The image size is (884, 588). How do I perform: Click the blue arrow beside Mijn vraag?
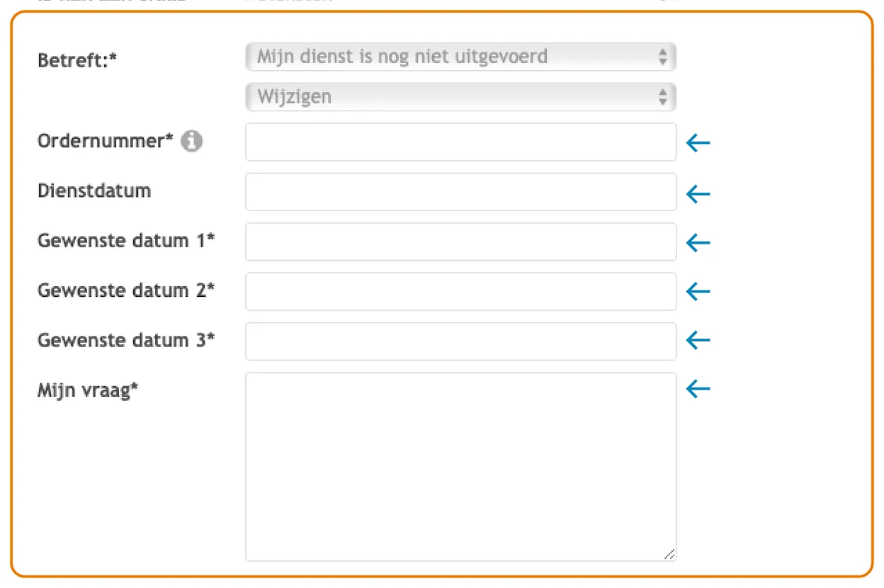[x=698, y=388]
